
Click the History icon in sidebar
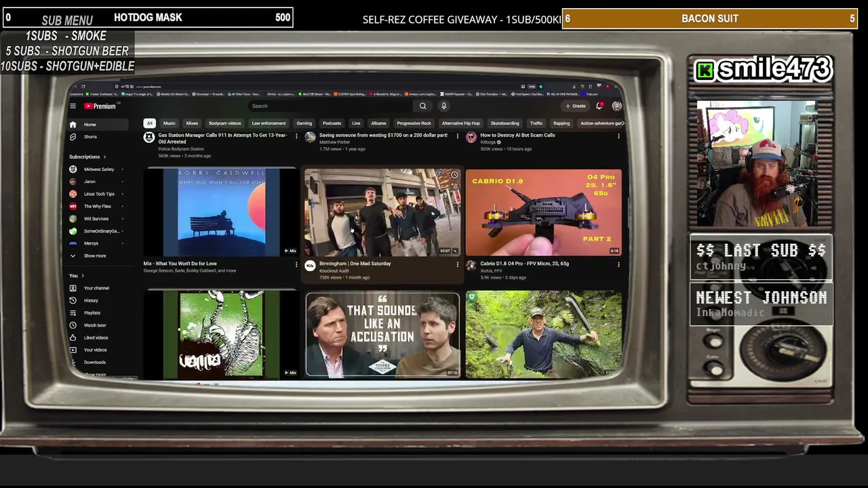pos(73,300)
